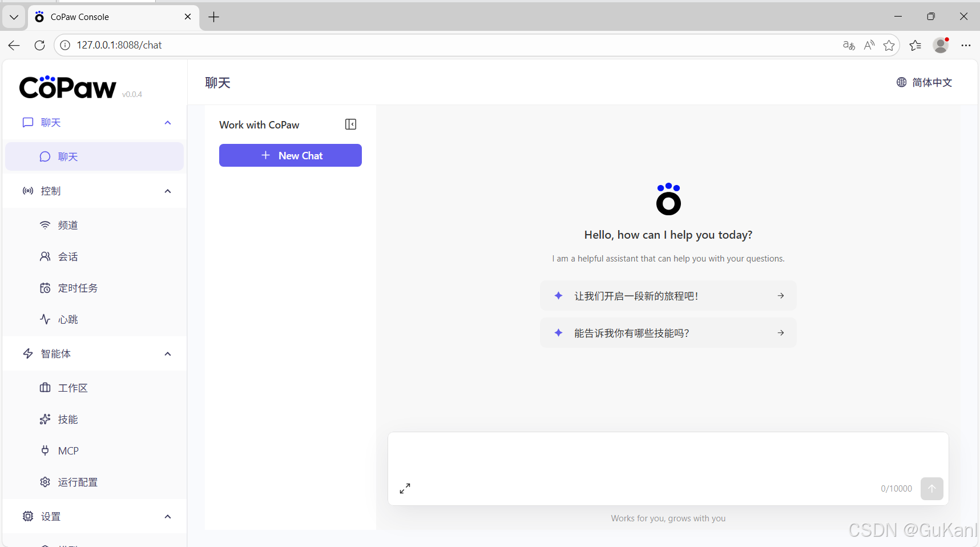The image size is (980, 547).
Task: Collapse the 智能体 section
Action: (x=167, y=354)
